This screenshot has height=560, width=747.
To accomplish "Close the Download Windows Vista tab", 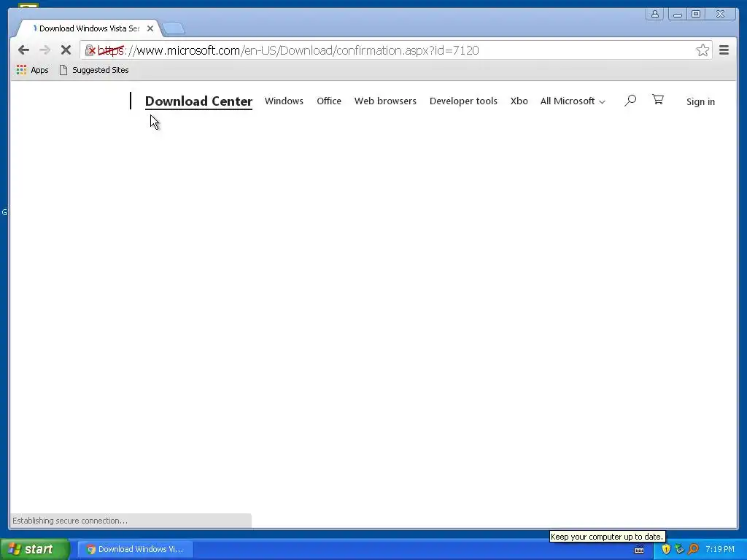I will tap(150, 28).
